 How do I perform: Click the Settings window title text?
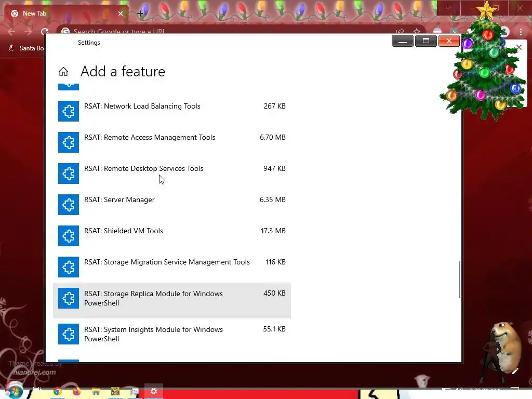pos(89,43)
